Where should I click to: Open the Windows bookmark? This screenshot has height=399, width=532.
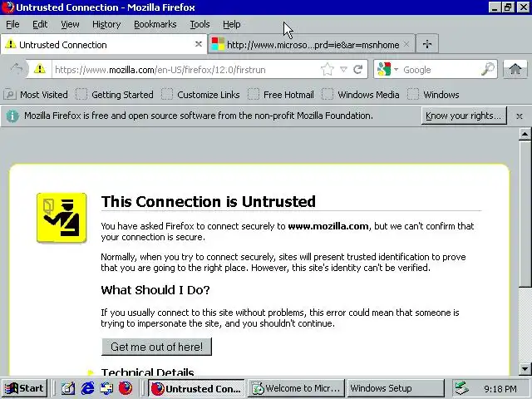(x=433, y=95)
